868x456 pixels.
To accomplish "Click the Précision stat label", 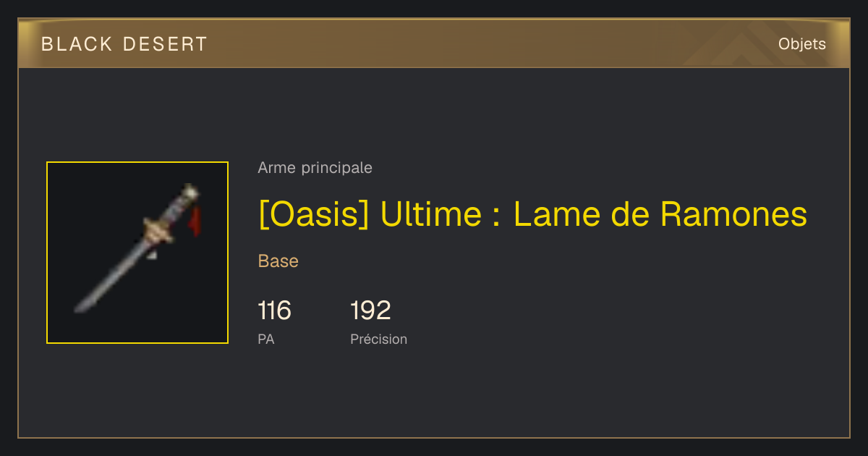I will pyautogui.click(x=378, y=339).
